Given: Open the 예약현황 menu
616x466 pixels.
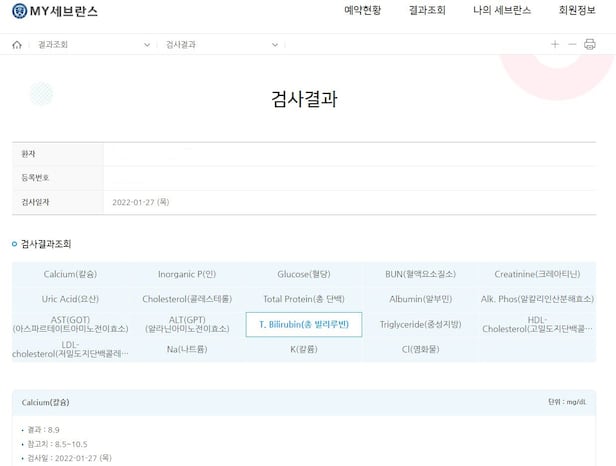Looking at the screenshot, I should [x=362, y=11].
